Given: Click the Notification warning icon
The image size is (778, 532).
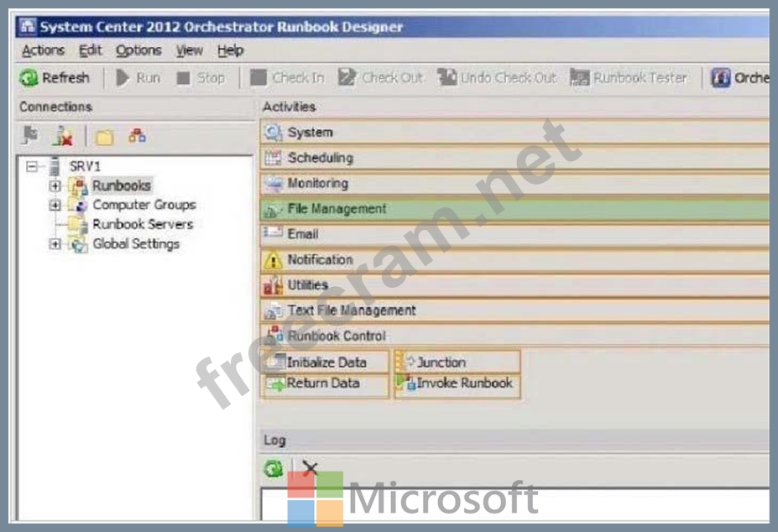Looking at the screenshot, I should pos(274,260).
